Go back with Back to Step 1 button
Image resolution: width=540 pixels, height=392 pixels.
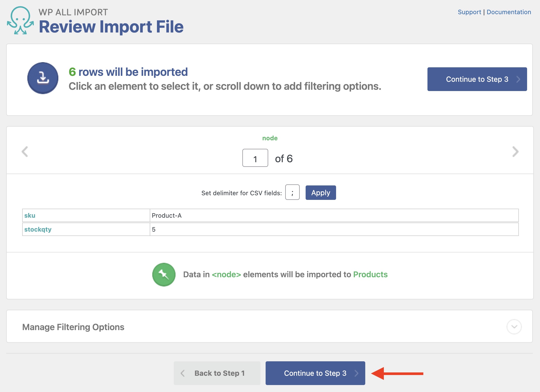point(217,373)
